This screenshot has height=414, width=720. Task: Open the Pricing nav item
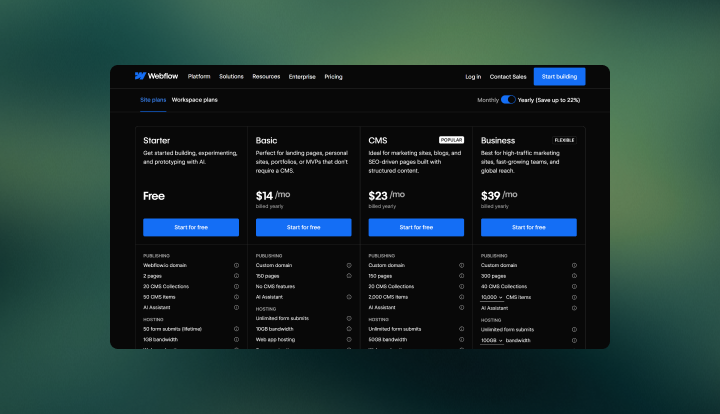click(x=333, y=77)
